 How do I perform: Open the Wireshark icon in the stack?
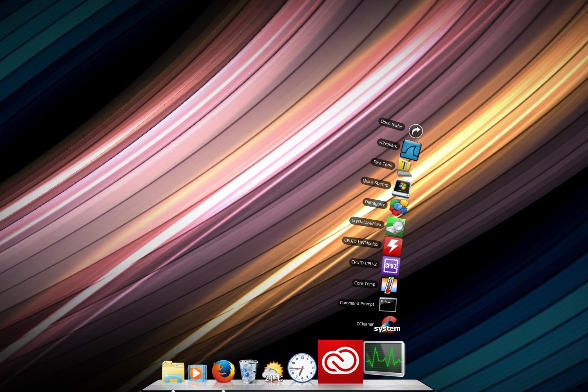410,150
